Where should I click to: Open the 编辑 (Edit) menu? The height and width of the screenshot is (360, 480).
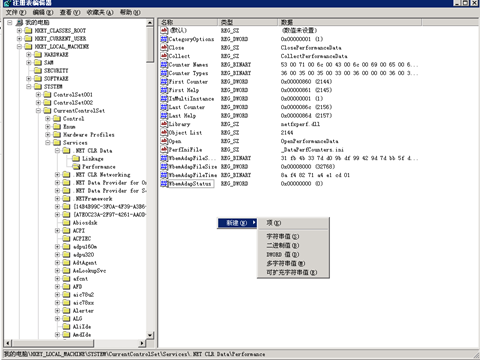pos(43,12)
